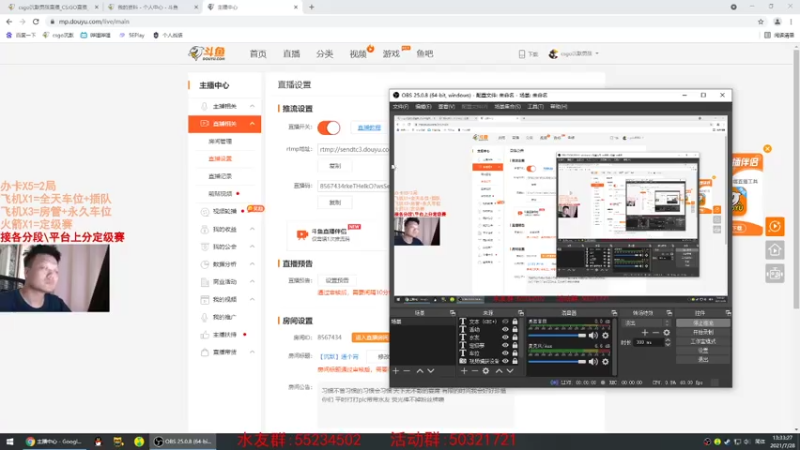Unlock the 视频捕获设备 source lock
The height and width of the screenshot is (450, 800).
[x=515, y=361]
